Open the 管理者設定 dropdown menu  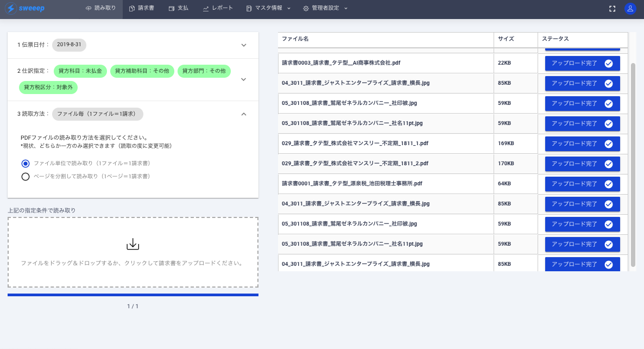[325, 9]
